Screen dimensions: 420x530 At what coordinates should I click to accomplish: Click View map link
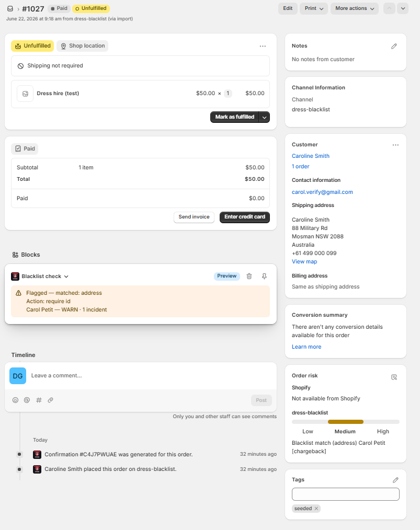click(x=304, y=262)
